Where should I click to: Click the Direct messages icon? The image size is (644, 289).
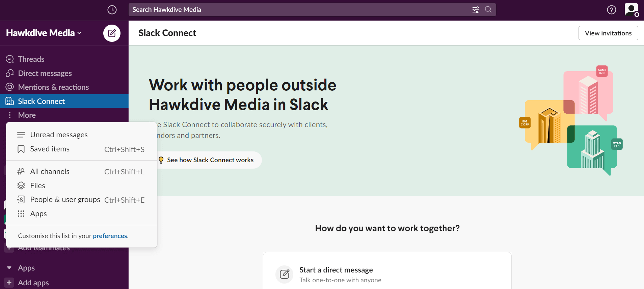tap(10, 73)
